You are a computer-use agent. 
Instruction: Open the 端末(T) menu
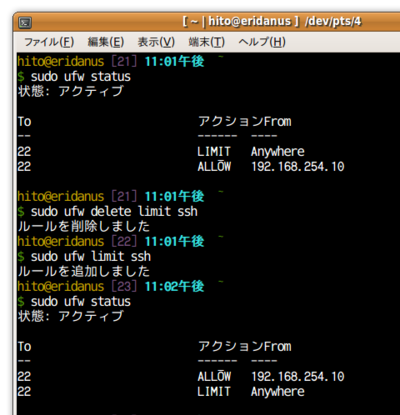point(207,42)
